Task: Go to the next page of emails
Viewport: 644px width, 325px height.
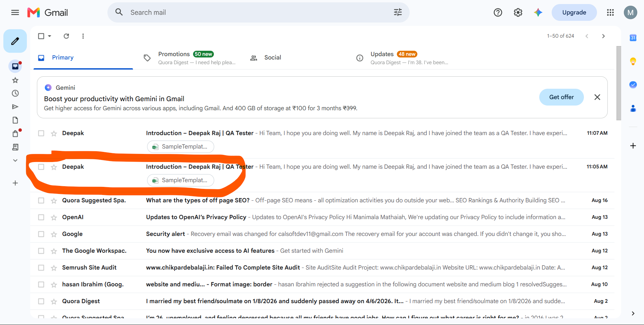Action: point(603,36)
